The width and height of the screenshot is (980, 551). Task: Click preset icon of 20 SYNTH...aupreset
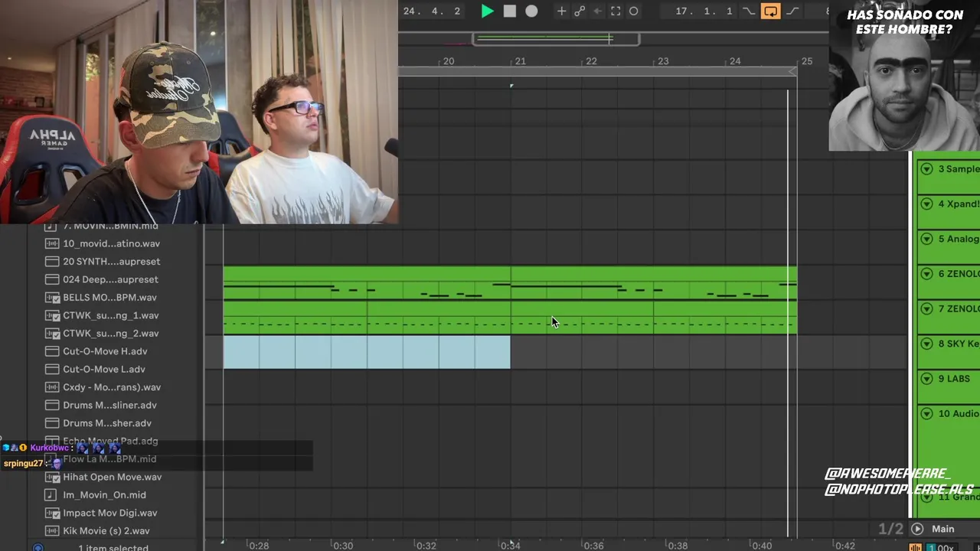pyautogui.click(x=51, y=262)
